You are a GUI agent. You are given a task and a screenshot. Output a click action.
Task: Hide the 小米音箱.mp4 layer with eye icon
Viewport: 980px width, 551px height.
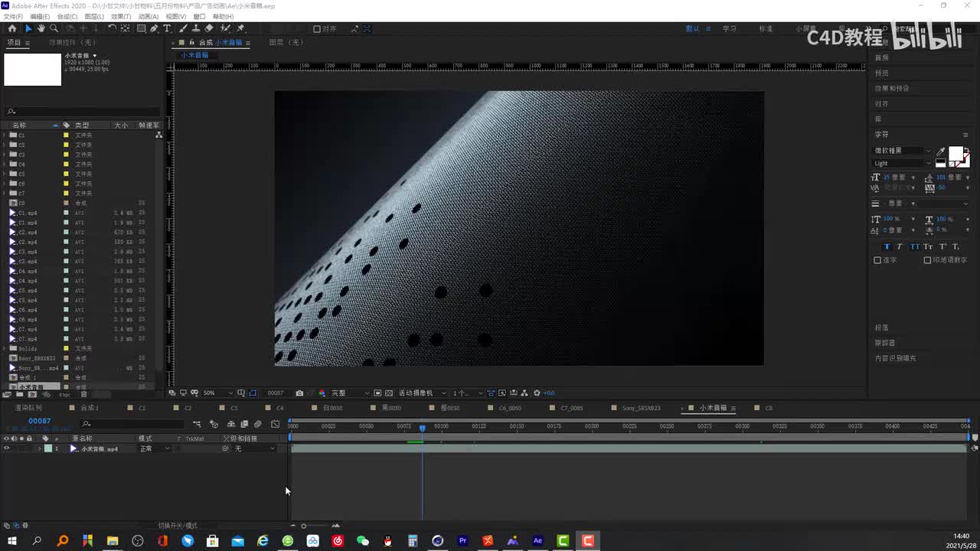6,448
